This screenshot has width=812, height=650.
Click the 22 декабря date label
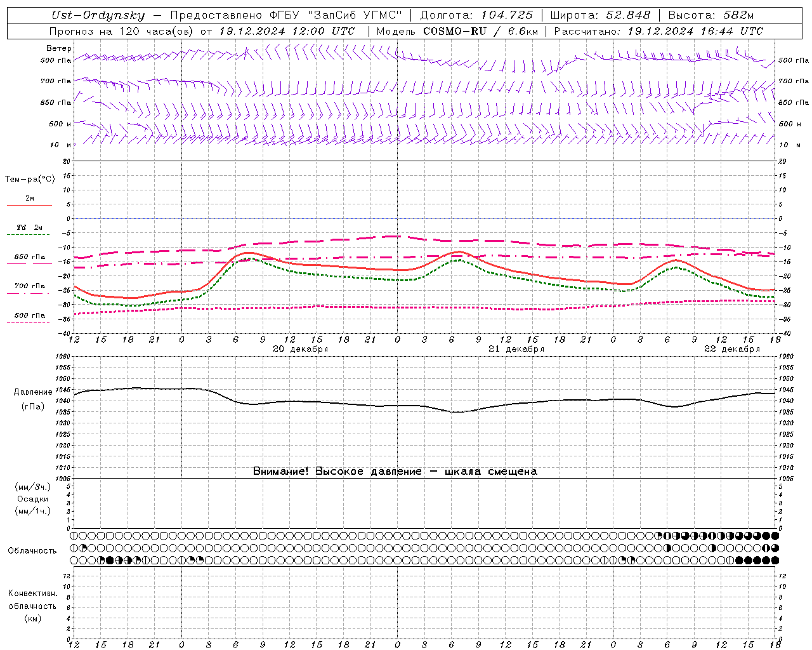click(x=732, y=349)
